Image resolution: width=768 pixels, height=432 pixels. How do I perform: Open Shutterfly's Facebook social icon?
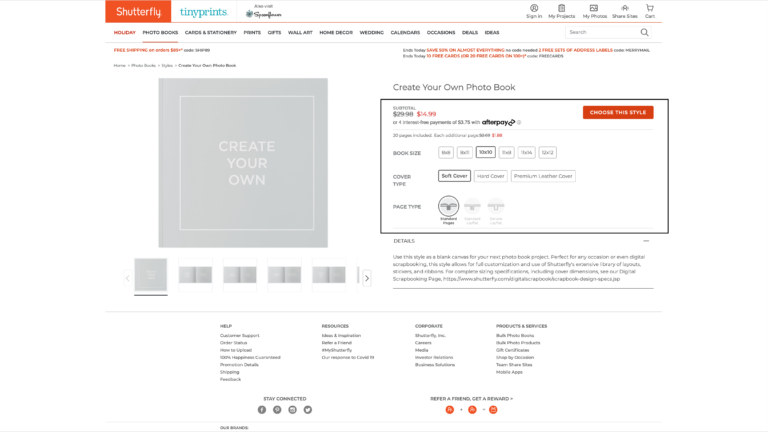pyautogui.click(x=262, y=410)
